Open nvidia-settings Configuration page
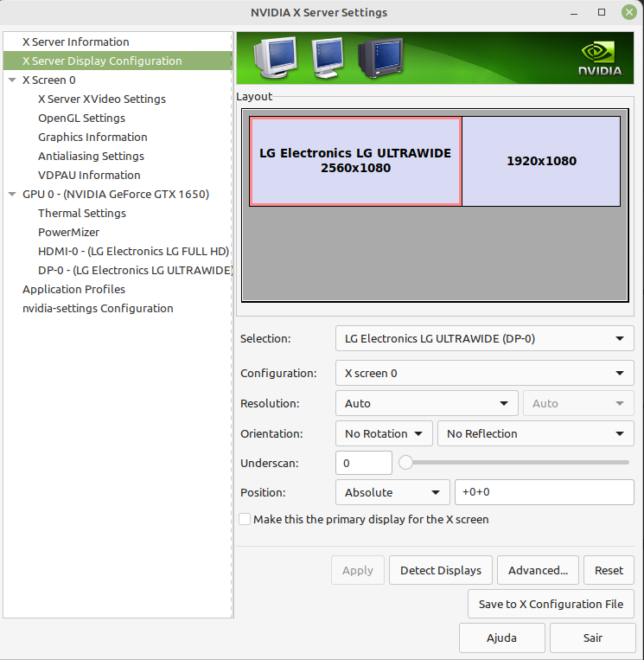Viewport: 644px width, 660px height. coord(98,309)
